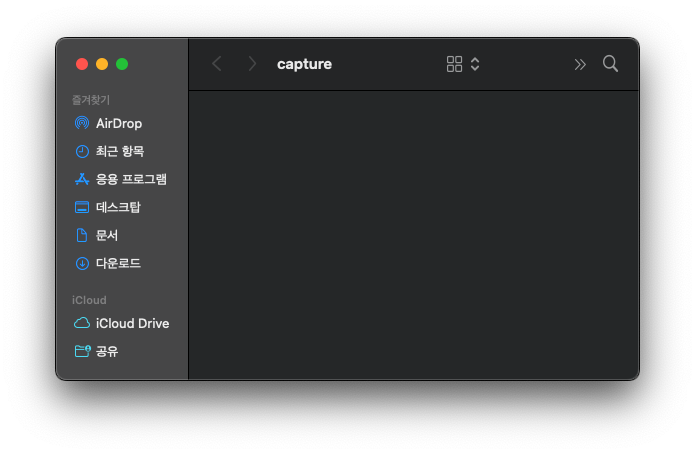Click the cloud icon for iCloud Drive

click(82, 323)
